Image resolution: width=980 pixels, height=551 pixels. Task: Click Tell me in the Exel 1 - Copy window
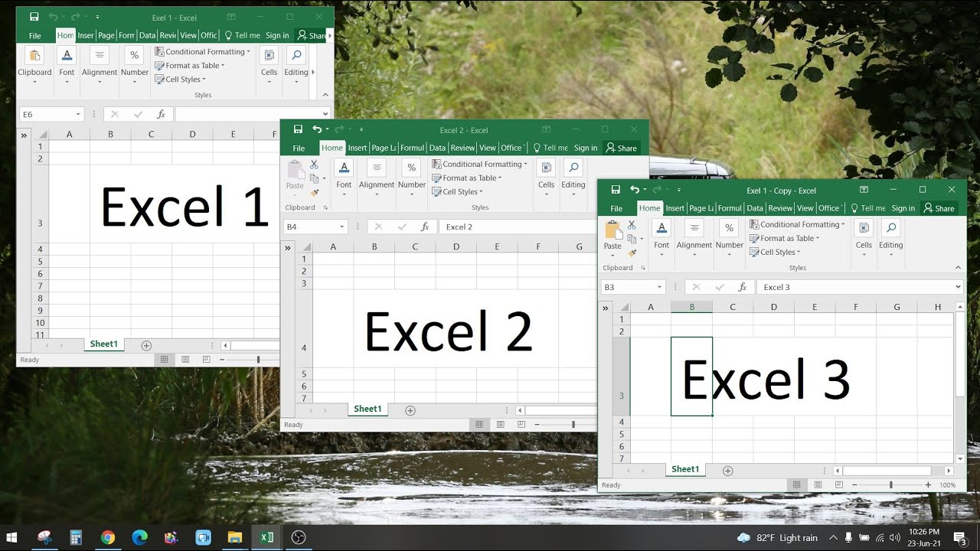click(867, 208)
